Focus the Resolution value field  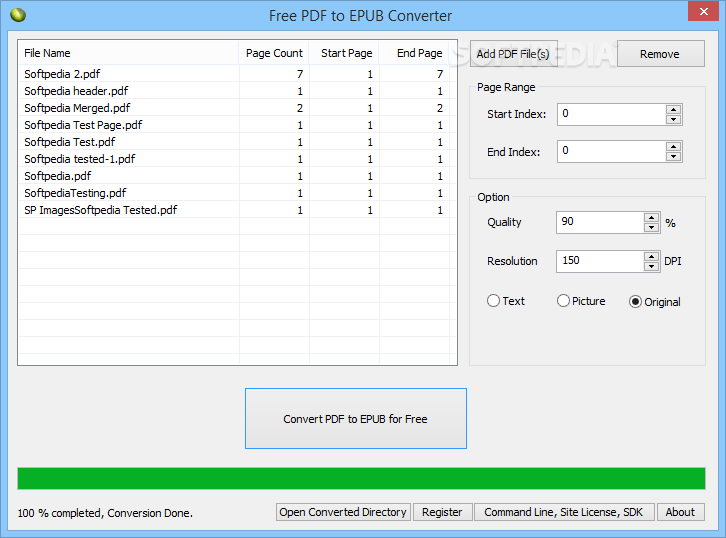click(x=600, y=261)
